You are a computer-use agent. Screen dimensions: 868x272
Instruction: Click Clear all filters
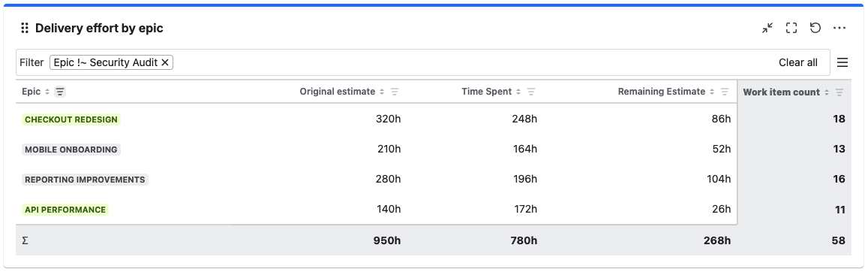797,62
